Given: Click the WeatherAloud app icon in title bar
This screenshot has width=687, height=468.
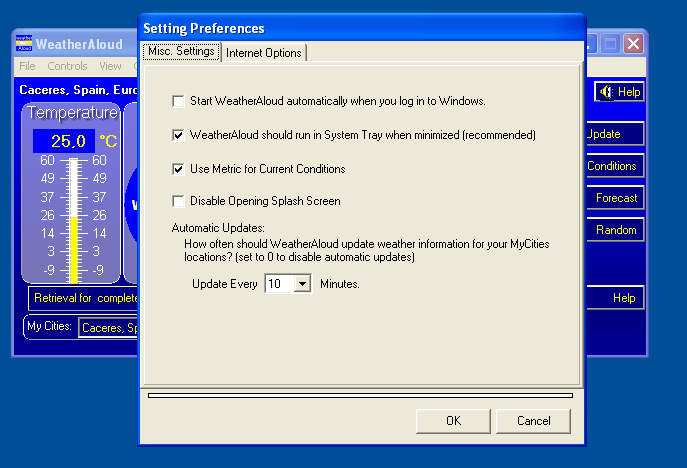Looking at the screenshot, I should click(24, 43).
